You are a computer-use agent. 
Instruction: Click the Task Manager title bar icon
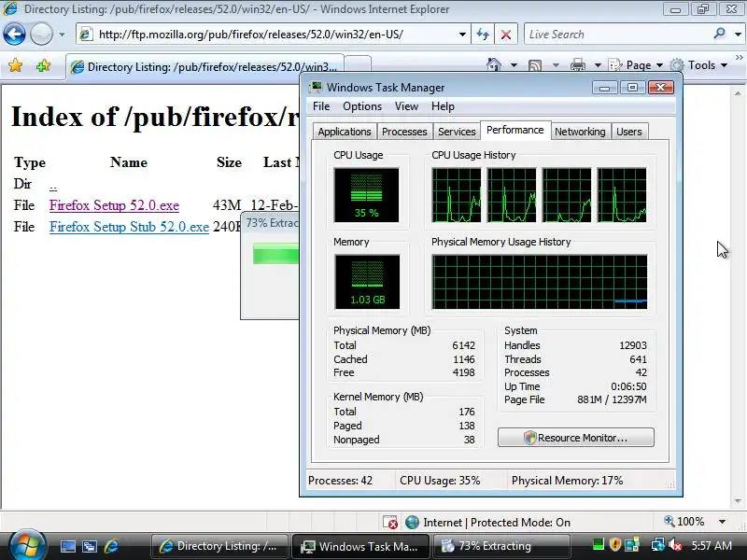point(316,87)
